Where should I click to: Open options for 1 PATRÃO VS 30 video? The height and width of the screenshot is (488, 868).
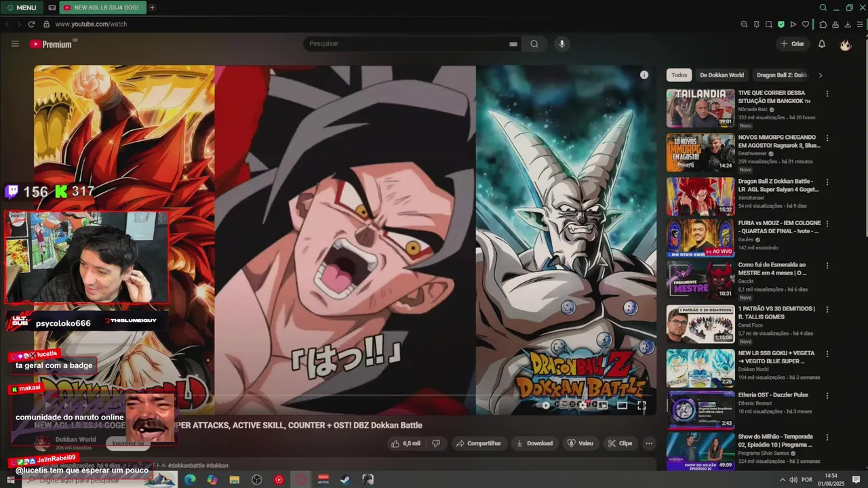point(827,309)
